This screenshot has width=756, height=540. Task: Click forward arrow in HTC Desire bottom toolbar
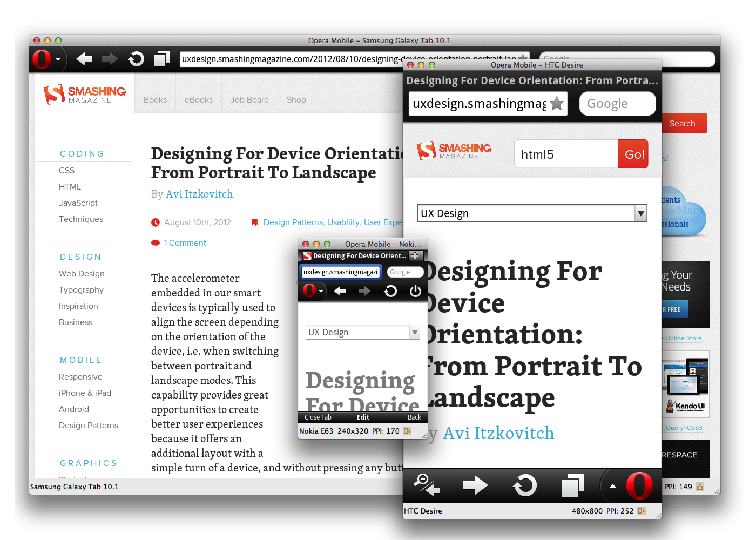475,485
